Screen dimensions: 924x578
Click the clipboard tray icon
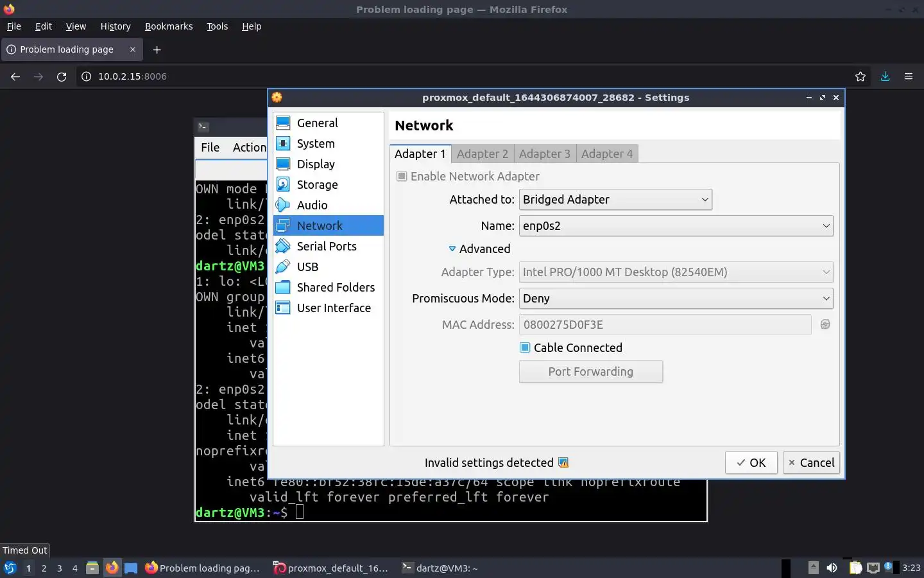(x=855, y=568)
